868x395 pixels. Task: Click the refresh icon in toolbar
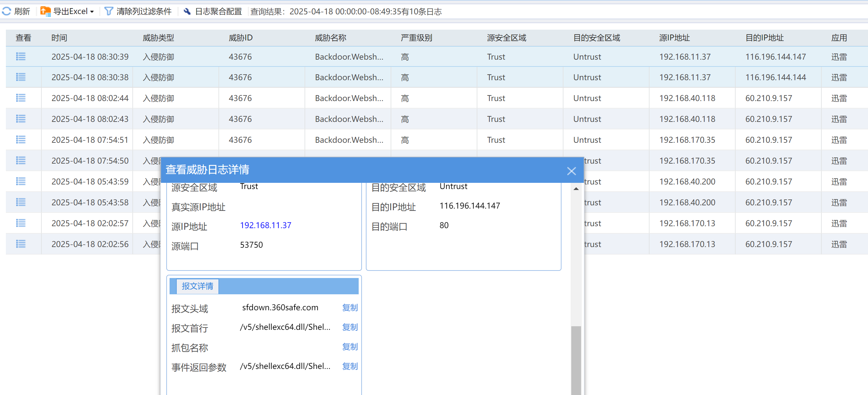(7, 11)
